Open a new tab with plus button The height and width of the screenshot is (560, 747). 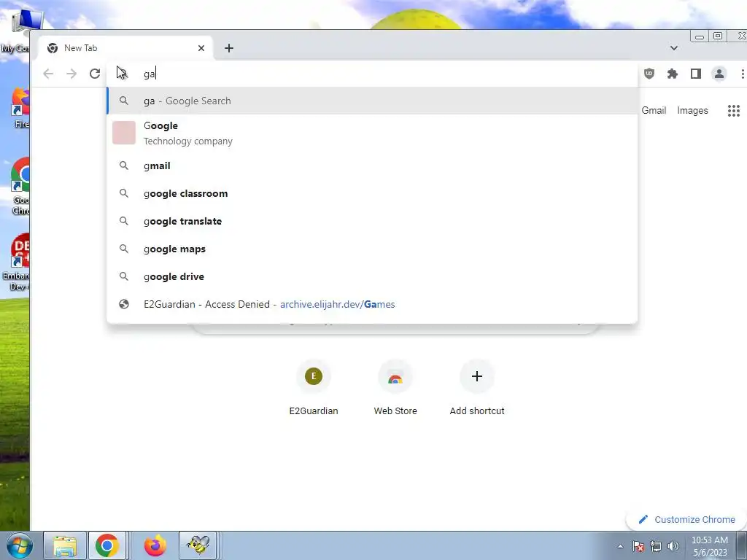click(x=228, y=48)
